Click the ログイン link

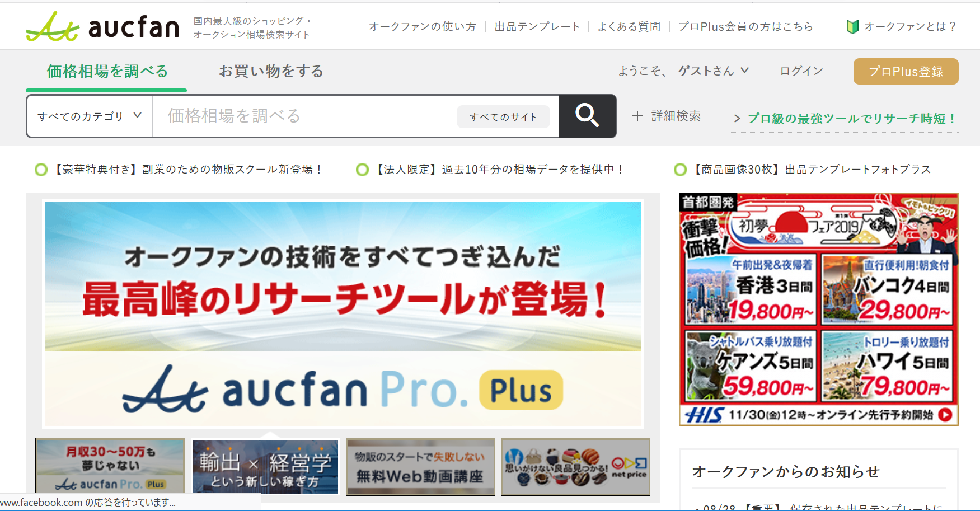click(801, 71)
